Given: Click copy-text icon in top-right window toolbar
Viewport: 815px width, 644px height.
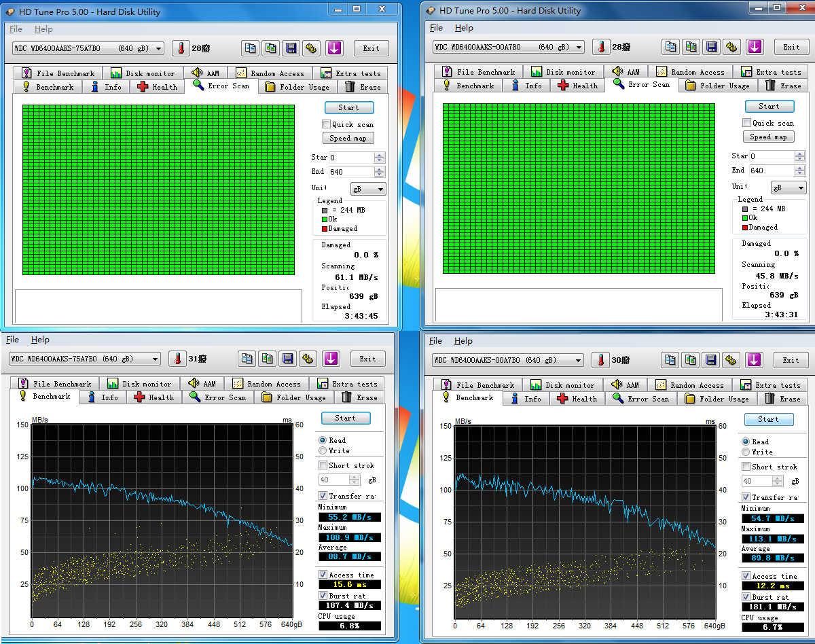Looking at the screenshot, I should pos(671,47).
